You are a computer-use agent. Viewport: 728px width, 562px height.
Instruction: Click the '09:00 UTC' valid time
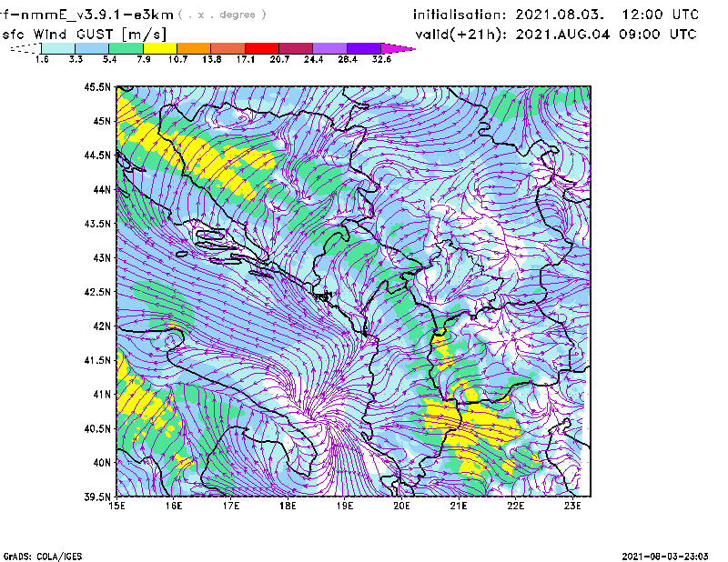658,35
